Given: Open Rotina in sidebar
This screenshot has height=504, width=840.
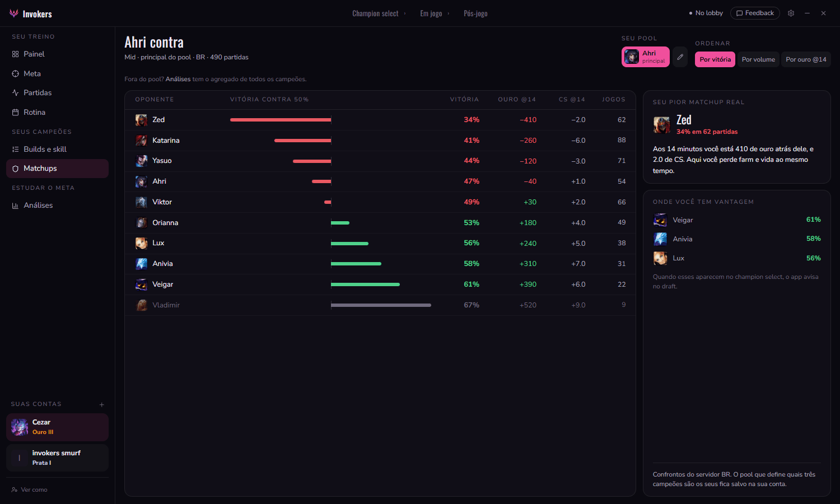Looking at the screenshot, I should tap(57, 113).
